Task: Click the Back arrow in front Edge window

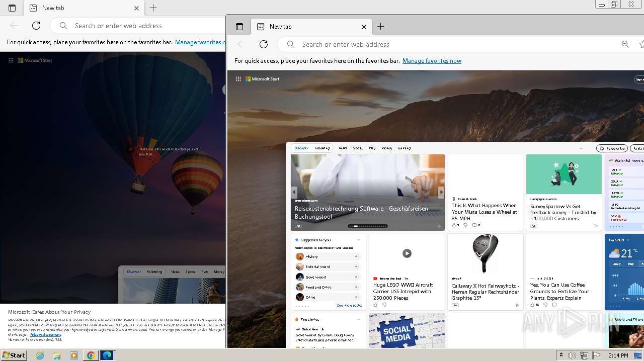Action: point(242,44)
